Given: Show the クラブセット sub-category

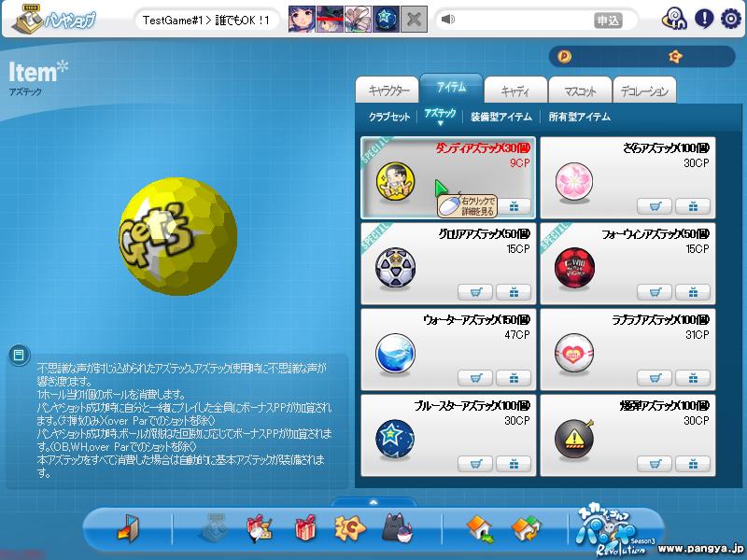Looking at the screenshot, I should pos(389,117).
